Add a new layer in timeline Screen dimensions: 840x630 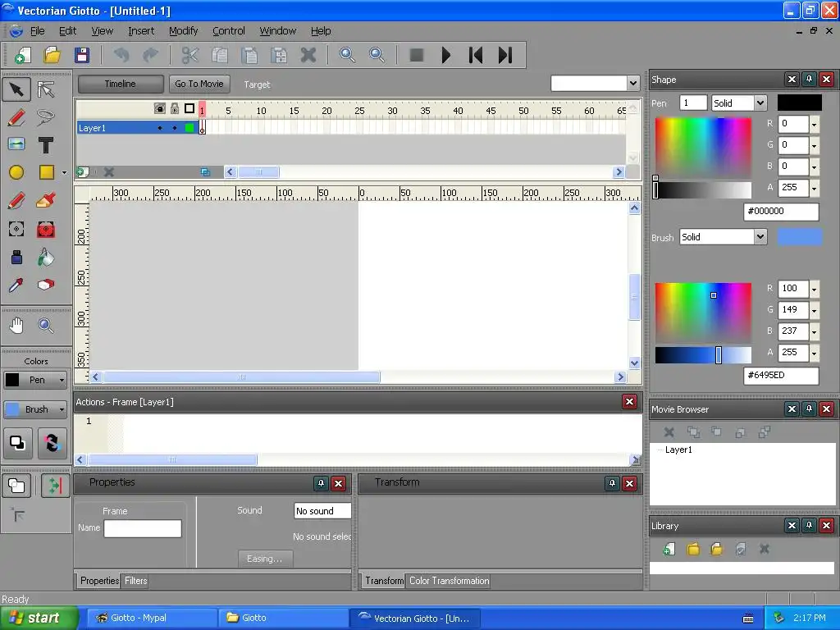point(83,172)
